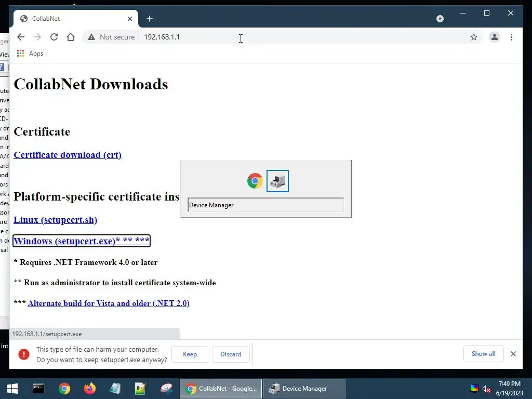Image resolution: width=532 pixels, height=399 pixels.
Task: Open Alternate build for Vista and older
Action: pyautogui.click(x=109, y=303)
